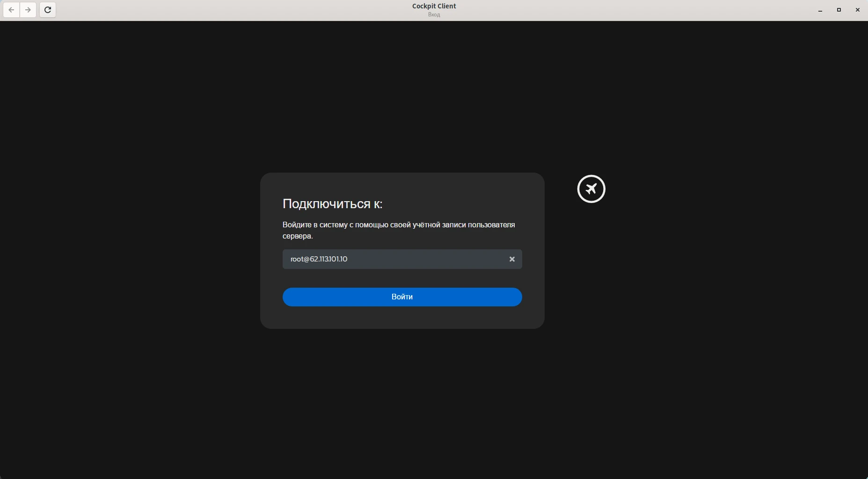Click the Cockpit Client title bar text
Viewport: 868px width, 479px height.
coord(434,6)
